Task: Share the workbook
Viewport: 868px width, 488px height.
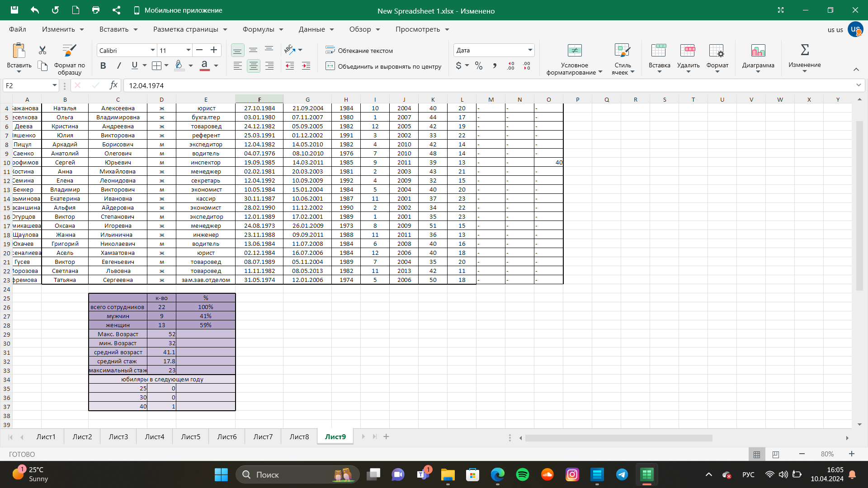Action: pyautogui.click(x=116, y=10)
